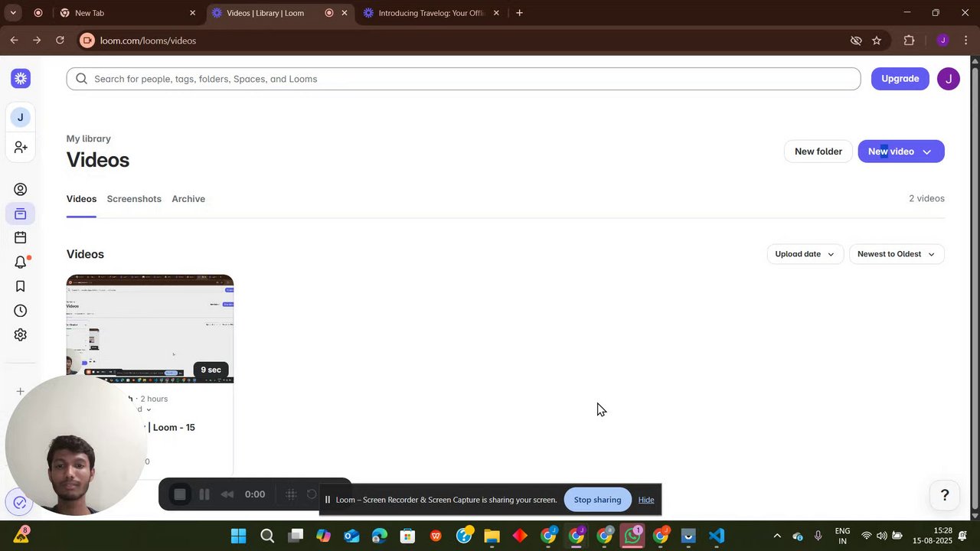Expand the New video dropdown chevron
Viewport: 980px width, 551px height.
click(926, 152)
